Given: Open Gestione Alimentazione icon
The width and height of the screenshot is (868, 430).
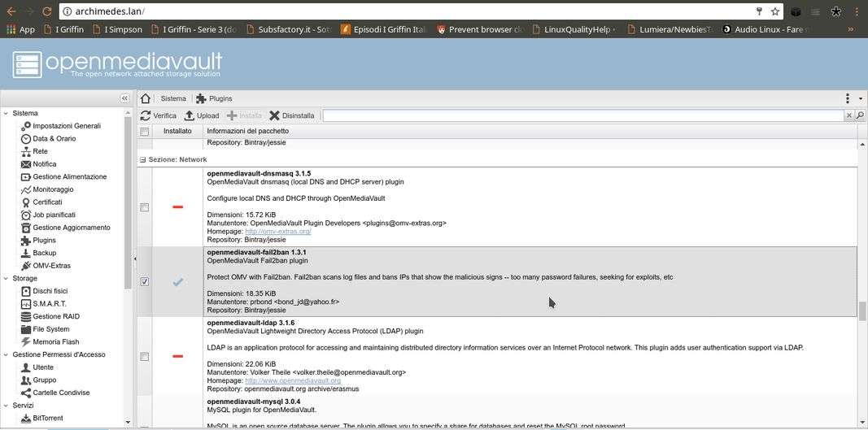Looking at the screenshot, I should [25, 177].
